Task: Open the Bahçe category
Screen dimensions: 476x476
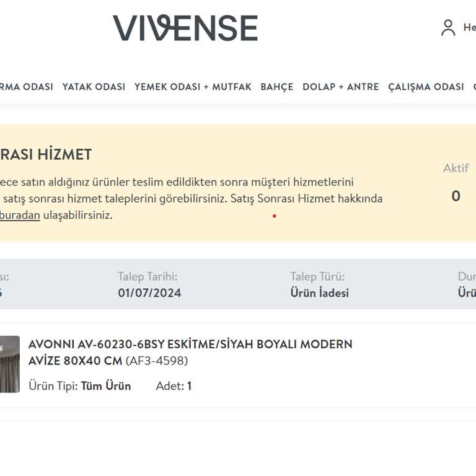Action: coord(277,87)
